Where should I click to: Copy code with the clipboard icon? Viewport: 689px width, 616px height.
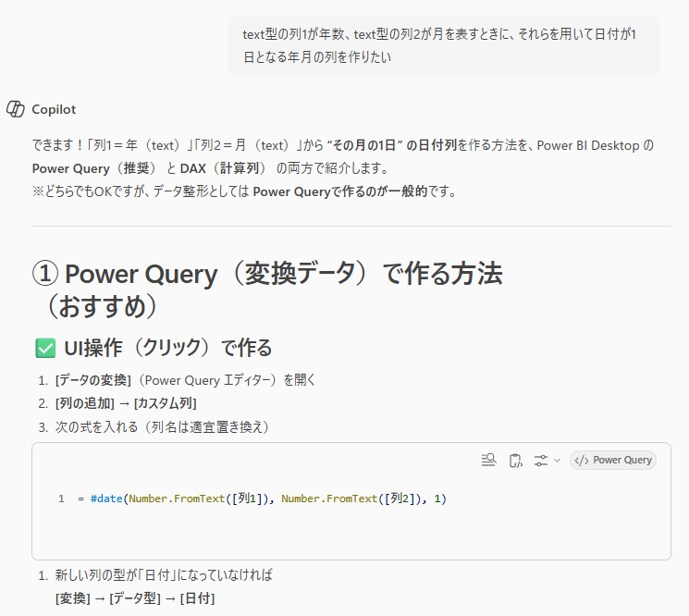pyautogui.click(x=515, y=460)
